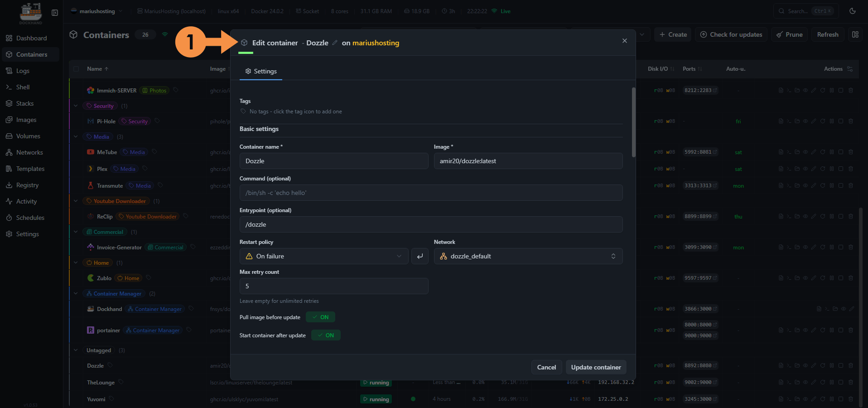Switch theme with the moon icon
Screen dimensions: 868x408
click(x=853, y=11)
